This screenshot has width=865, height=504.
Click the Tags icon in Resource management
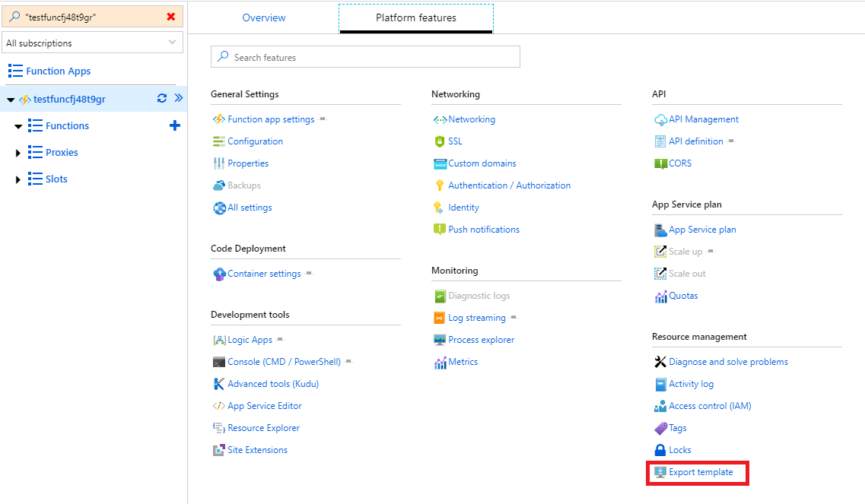point(660,428)
